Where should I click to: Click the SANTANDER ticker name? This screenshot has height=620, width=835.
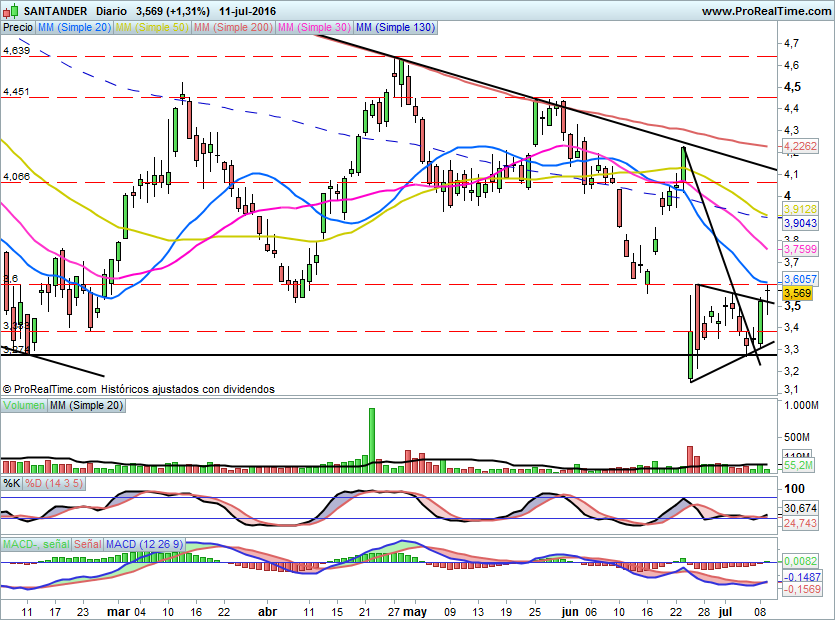click(56, 11)
